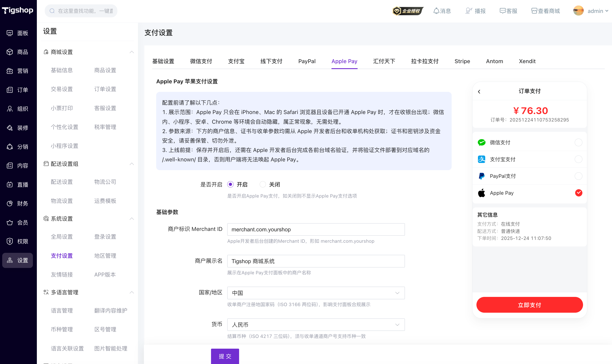
Task: Open the 财务 finance sidebar icon
Action: tap(10, 203)
